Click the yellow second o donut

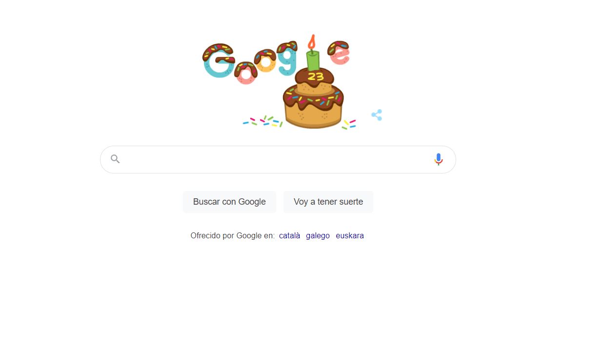coord(265,61)
